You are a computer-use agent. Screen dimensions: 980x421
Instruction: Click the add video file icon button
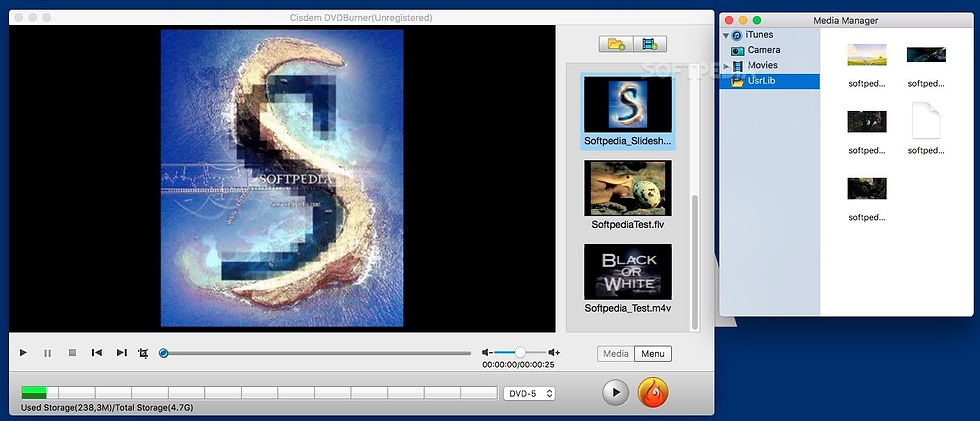(650, 44)
